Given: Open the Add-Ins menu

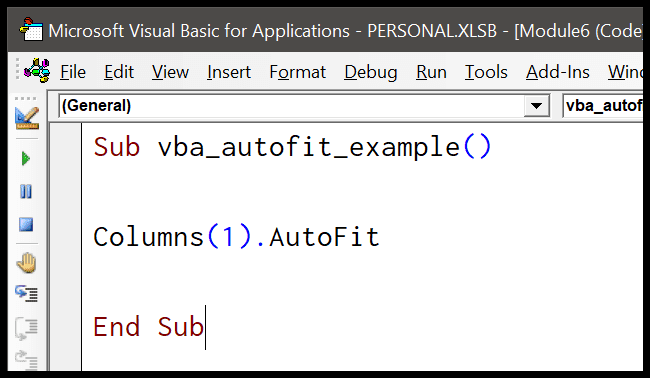Looking at the screenshot, I should click(x=558, y=72).
